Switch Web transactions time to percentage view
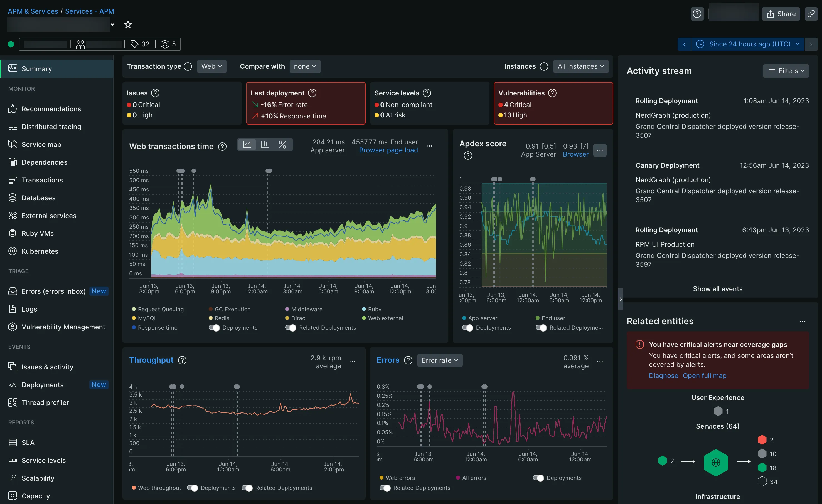Screen dimensions: 822x504 click(x=282, y=144)
